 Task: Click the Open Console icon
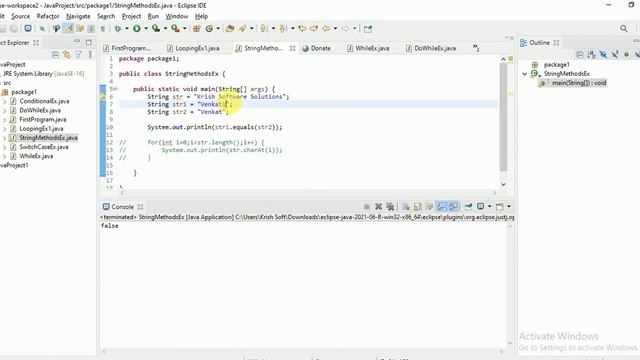pyautogui.click(x=500, y=207)
